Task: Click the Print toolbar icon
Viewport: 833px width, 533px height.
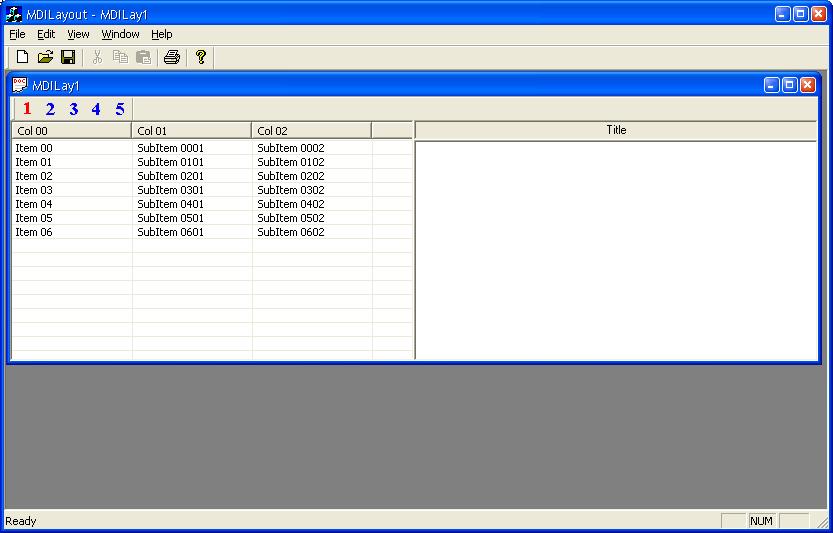Action: [172, 57]
